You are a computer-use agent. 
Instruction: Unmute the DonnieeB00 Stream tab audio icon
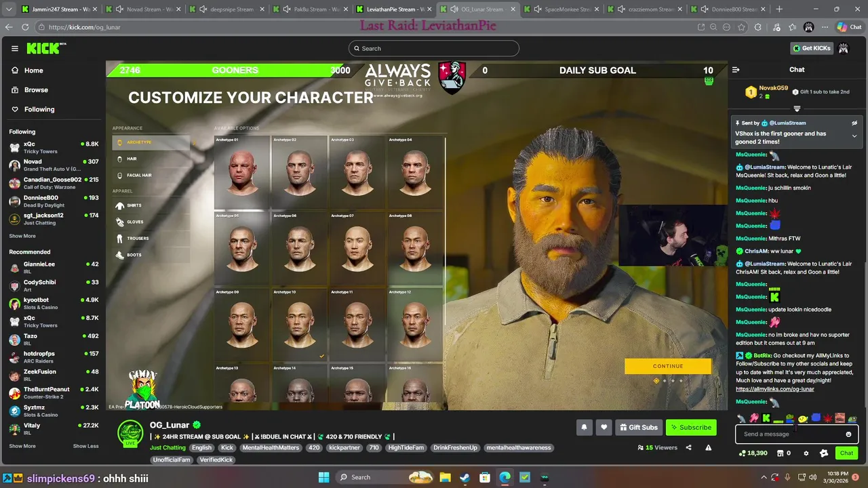point(704,9)
